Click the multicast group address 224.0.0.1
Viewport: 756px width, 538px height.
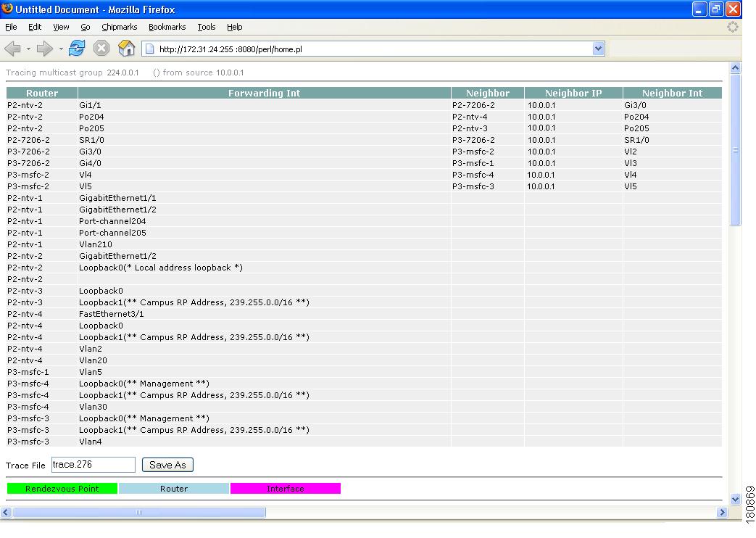[x=122, y=73]
